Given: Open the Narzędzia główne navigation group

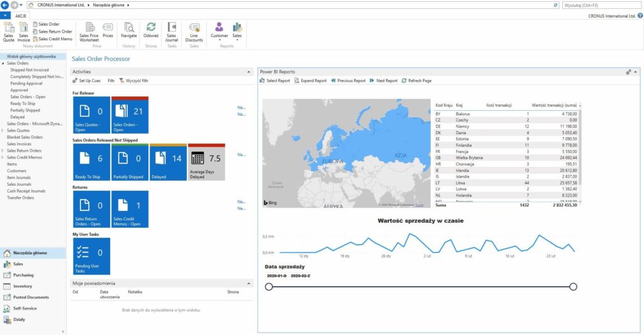Looking at the screenshot, I should (x=33, y=253).
